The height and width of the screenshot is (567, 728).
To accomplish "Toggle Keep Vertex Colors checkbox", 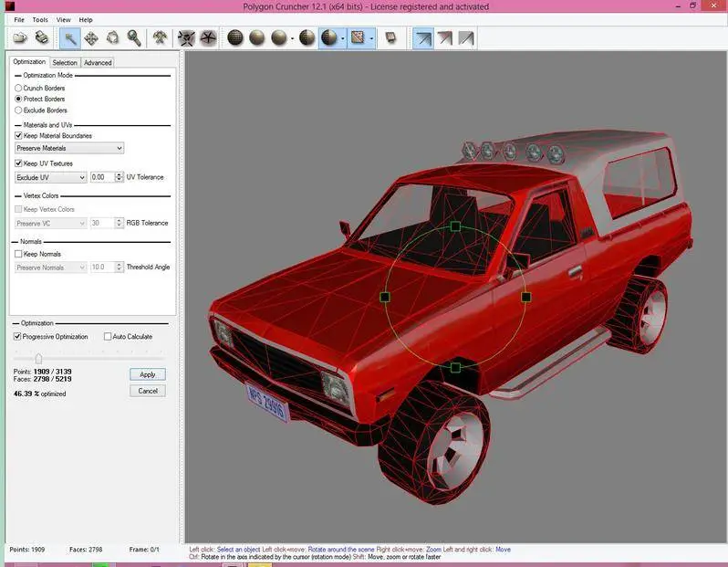I will (x=18, y=209).
